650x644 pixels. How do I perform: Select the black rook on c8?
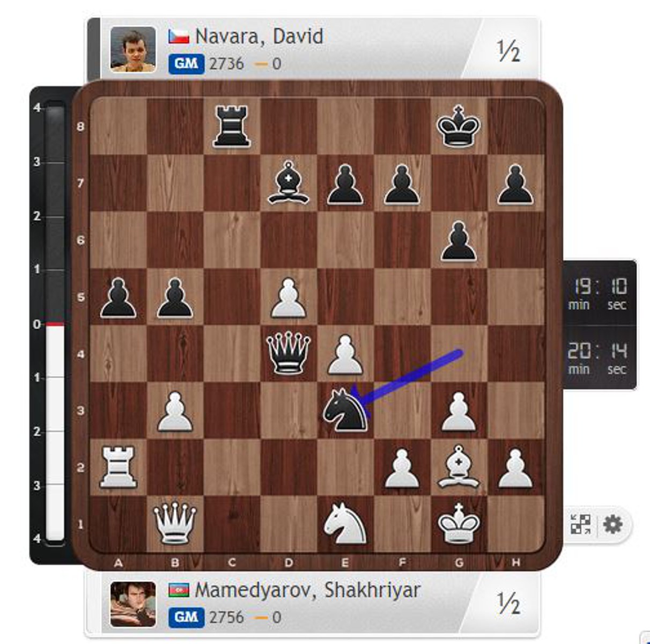click(232, 126)
